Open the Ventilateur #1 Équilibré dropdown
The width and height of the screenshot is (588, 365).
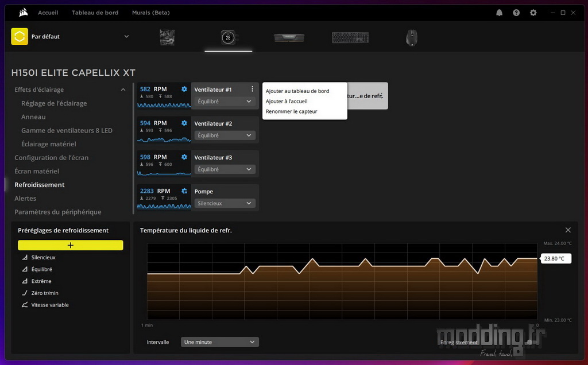coord(225,102)
